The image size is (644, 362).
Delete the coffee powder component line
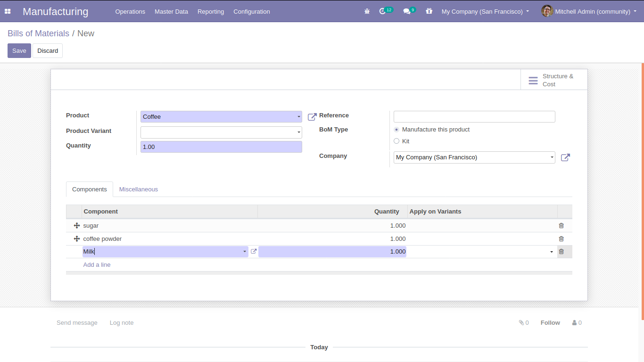coord(561,239)
